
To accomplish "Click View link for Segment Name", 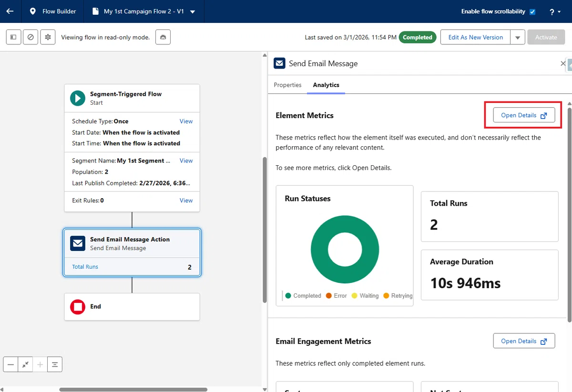I will (186, 161).
